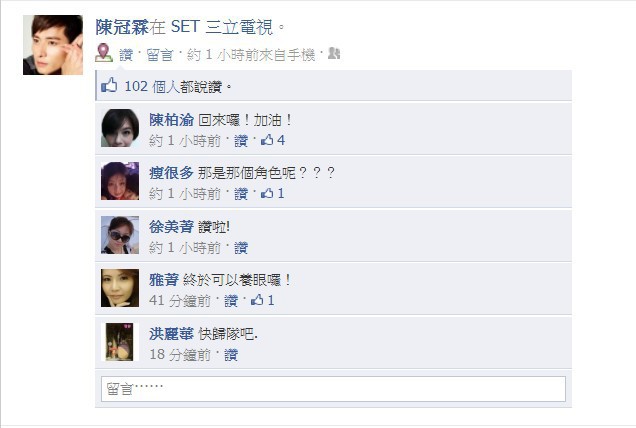This screenshot has height=428, width=636.
Task: Open 陳冠霖 profile name link
Action: [122, 27]
